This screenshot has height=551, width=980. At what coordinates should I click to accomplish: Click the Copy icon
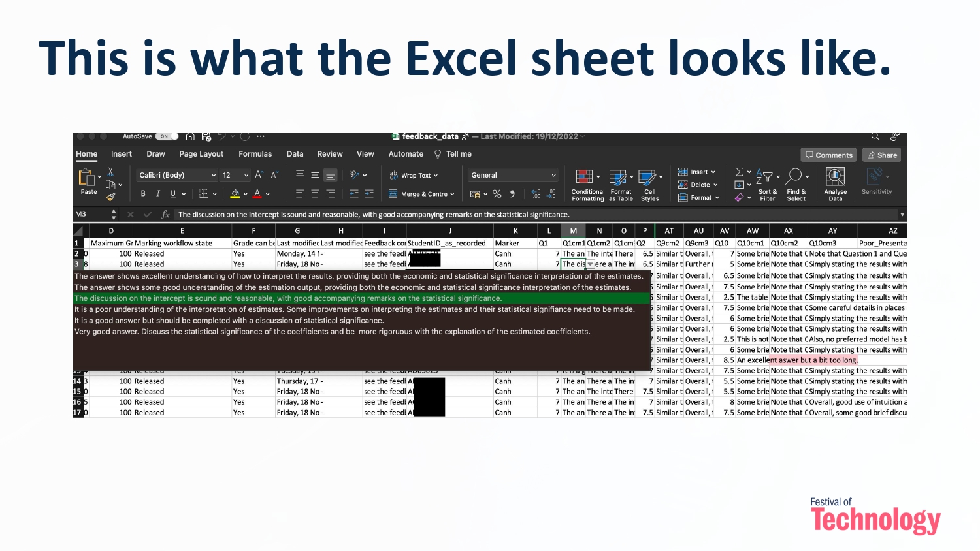coord(110,185)
